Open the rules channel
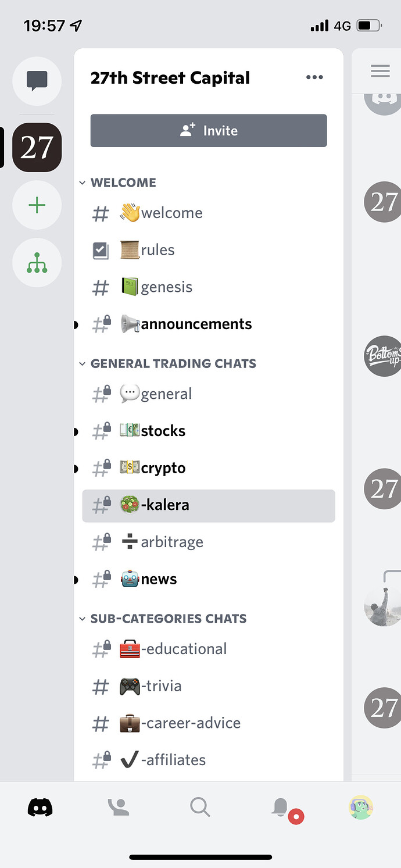Viewport: 401px width, 868px height. click(x=209, y=250)
